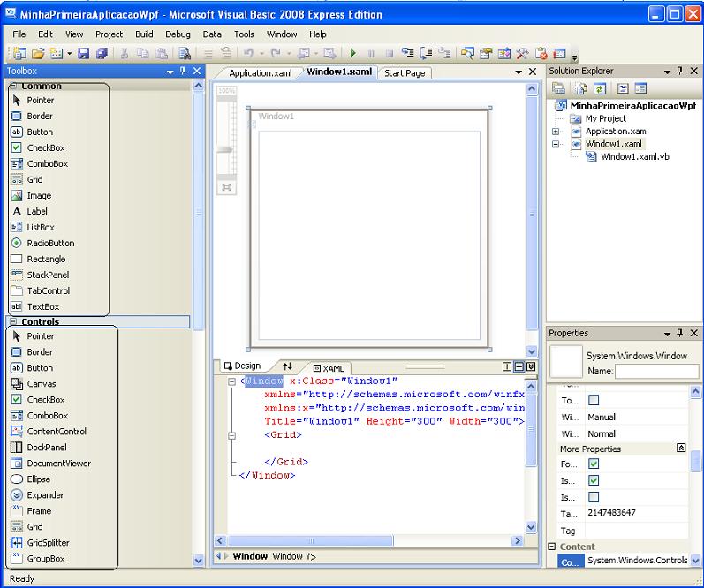Click the designer zoom slider handle

224,149
